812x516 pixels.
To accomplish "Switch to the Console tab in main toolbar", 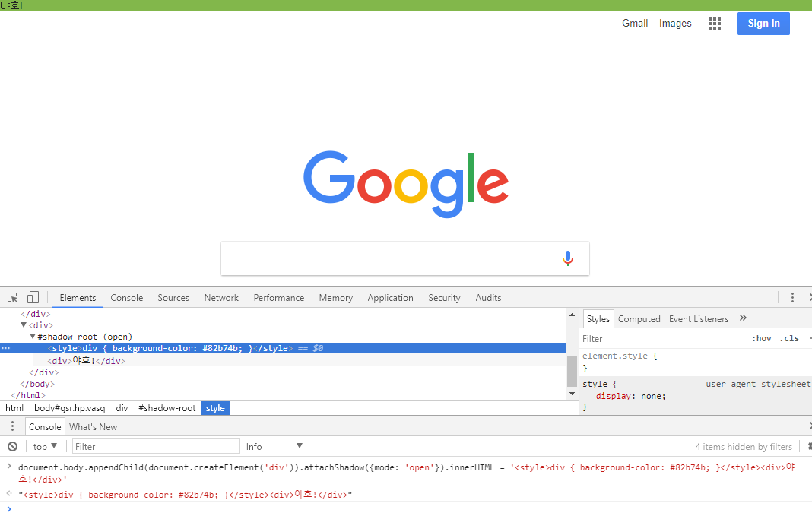I will tap(126, 298).
